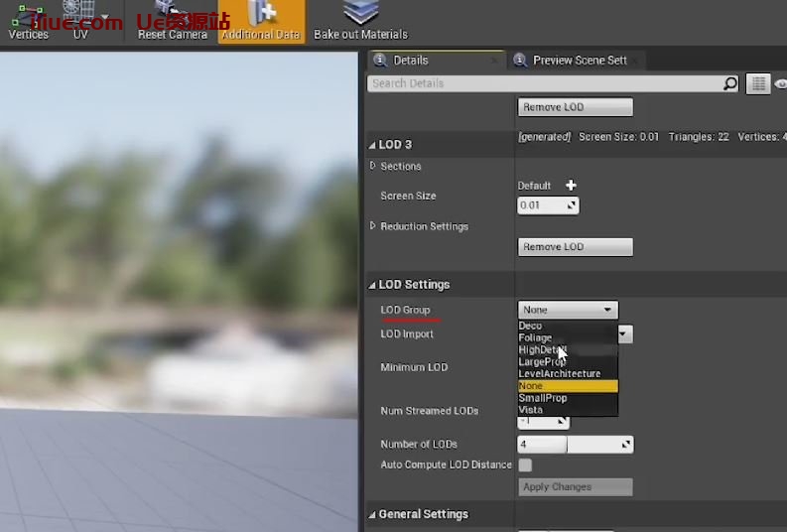The width and height of the screenshot is (787, 532).
Task: Click the Minimum LOD label
Action: point(414,367)
